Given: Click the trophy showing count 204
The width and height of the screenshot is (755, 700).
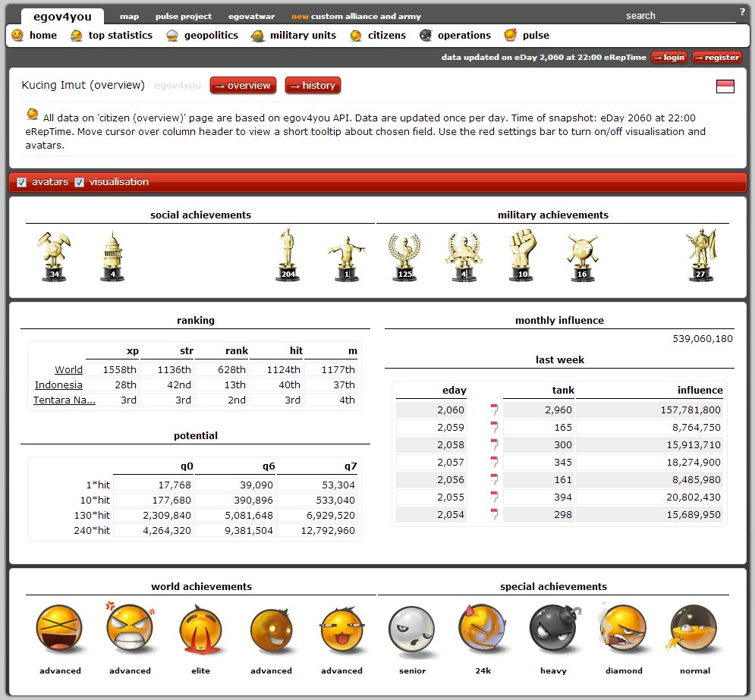Looking at the screenshot, I should (287, 256).
